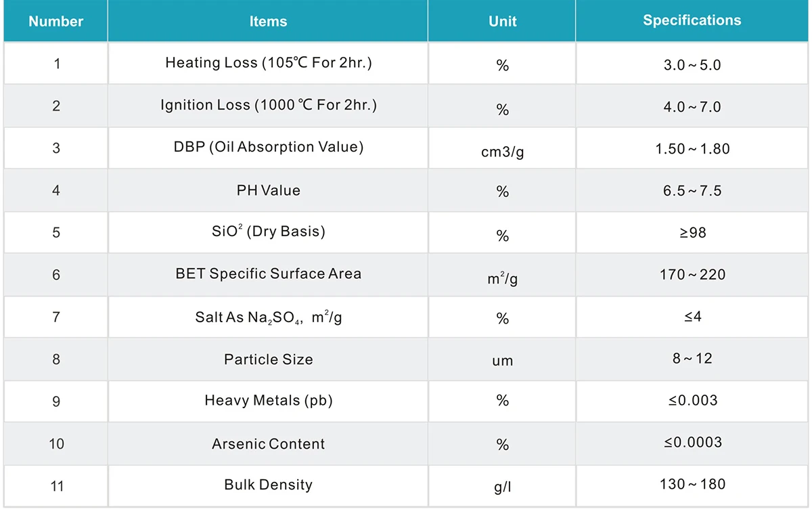812x509 pixels.
Task: Click the Specifications column header
Action: pos(692,20)
